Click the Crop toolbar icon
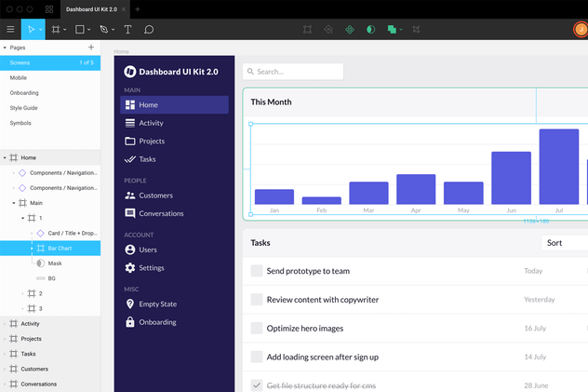The image size is (588, 392). [x=416, y=29]
